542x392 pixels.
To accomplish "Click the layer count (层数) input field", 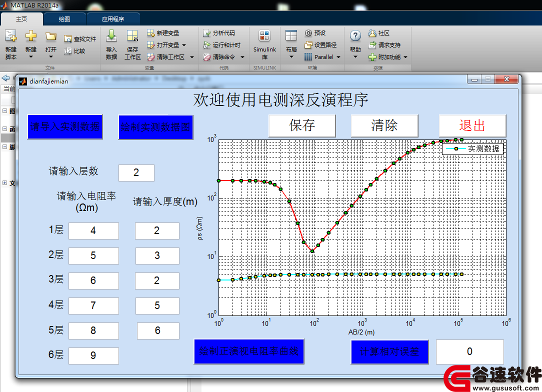I will (x=136, y=173).
